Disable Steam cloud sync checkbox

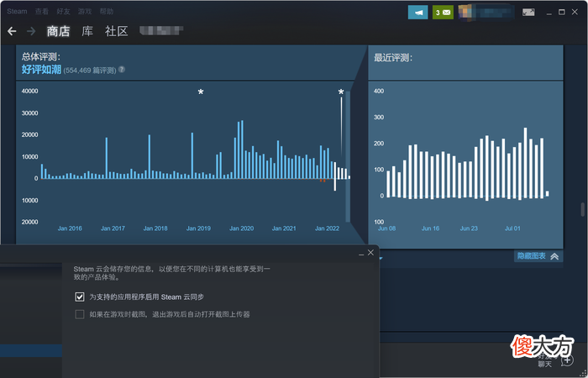pos(80,297)
